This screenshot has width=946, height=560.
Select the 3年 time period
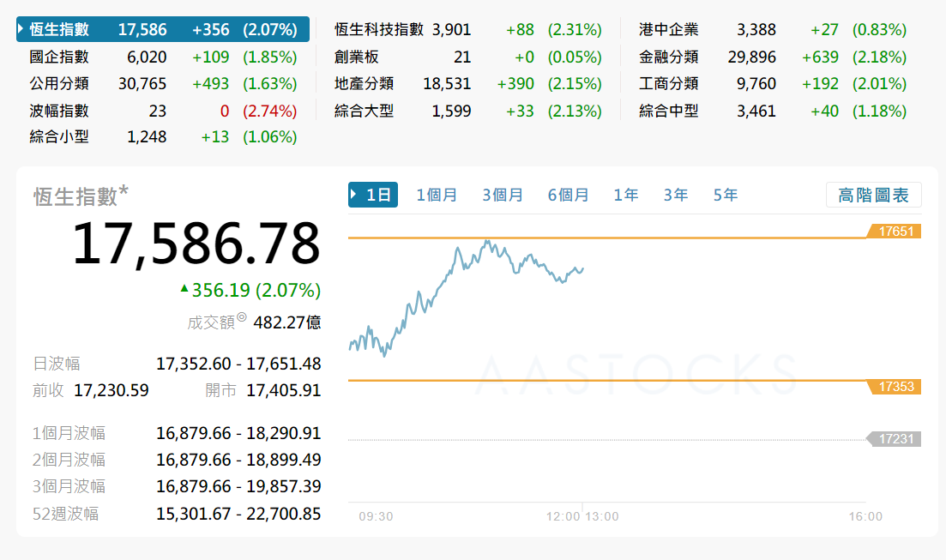coord(675,195)
